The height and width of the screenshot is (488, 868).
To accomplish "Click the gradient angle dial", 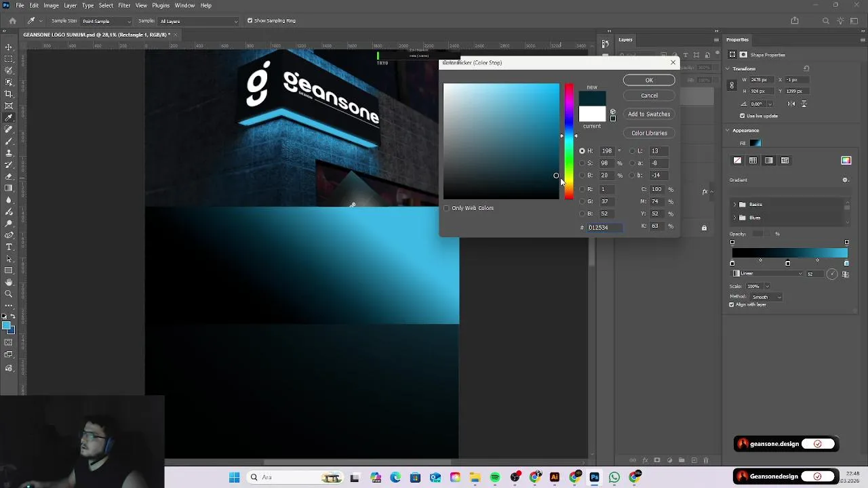I will [x=832, y=274].
